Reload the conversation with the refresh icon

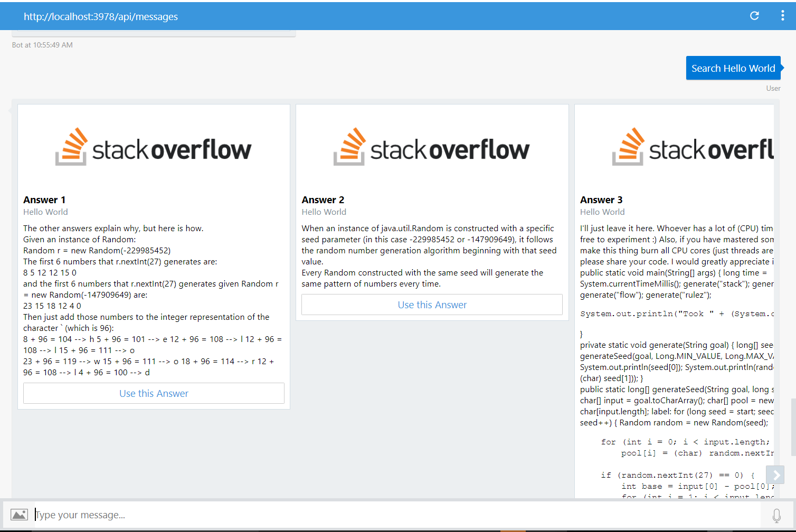coord(754,16)
